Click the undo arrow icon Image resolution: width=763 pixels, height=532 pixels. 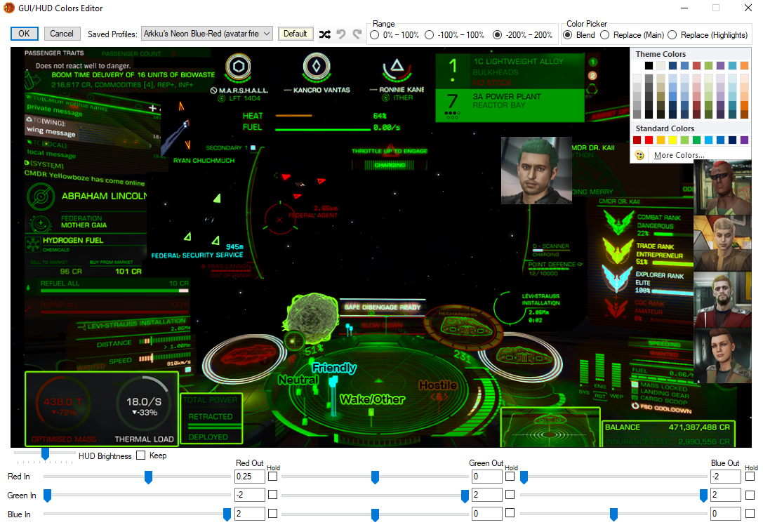[x=341, y=34]
